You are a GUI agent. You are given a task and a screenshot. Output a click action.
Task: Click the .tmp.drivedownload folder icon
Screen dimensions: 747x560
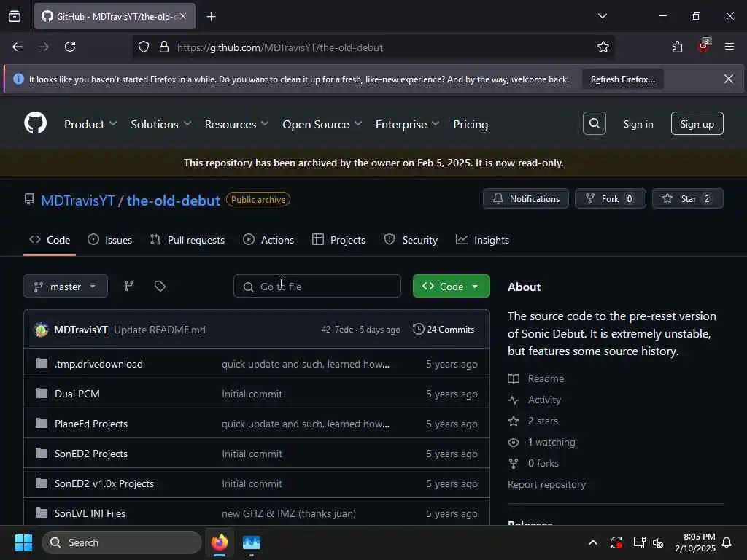[42, 364]
